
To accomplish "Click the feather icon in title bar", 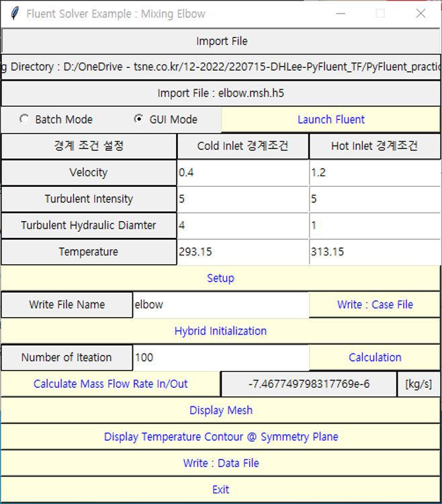I will click(x=14, y=13).
